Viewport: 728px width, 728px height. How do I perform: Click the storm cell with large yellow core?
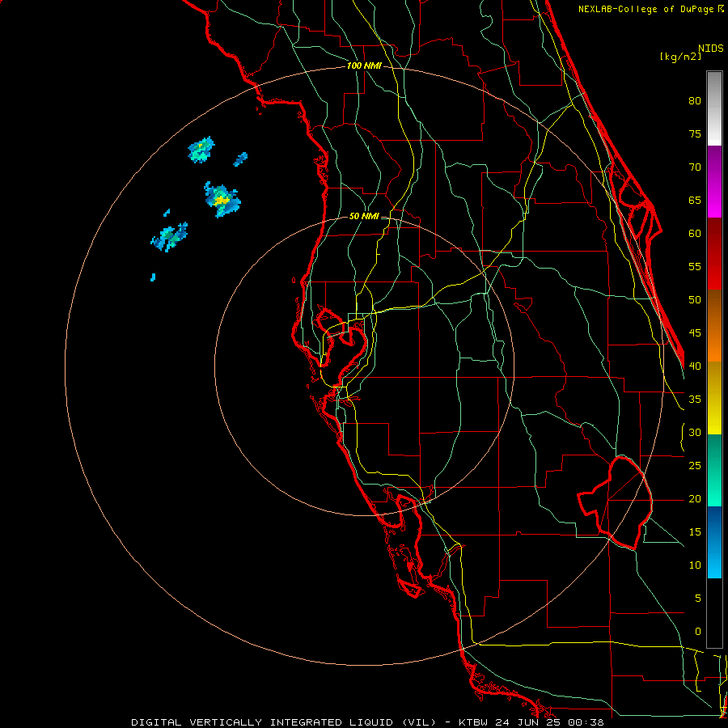click(222, 200)
